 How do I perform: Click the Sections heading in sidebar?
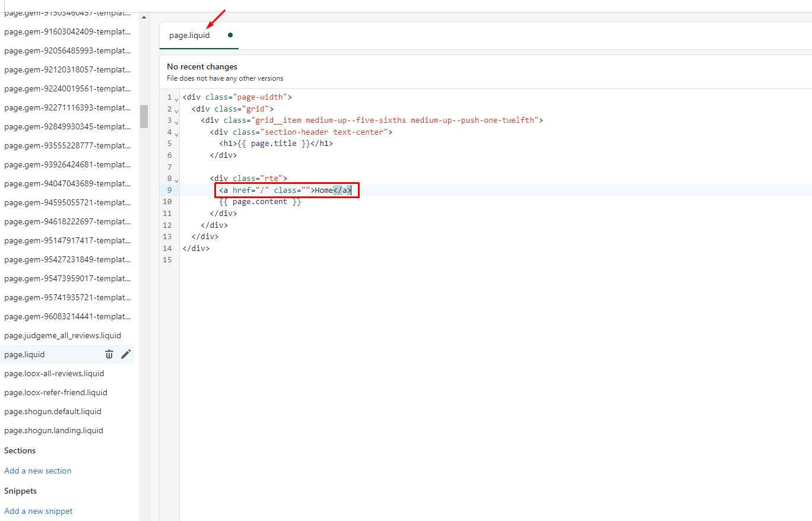[20, 450]
